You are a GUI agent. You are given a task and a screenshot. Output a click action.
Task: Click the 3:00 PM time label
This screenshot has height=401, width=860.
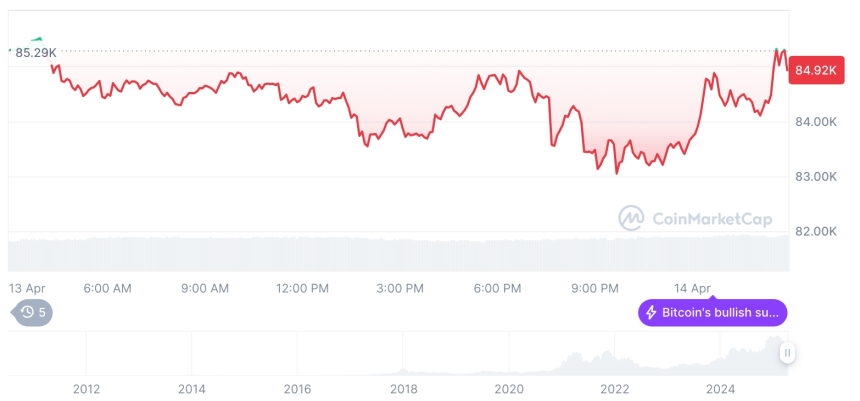(x=400, y=288)
